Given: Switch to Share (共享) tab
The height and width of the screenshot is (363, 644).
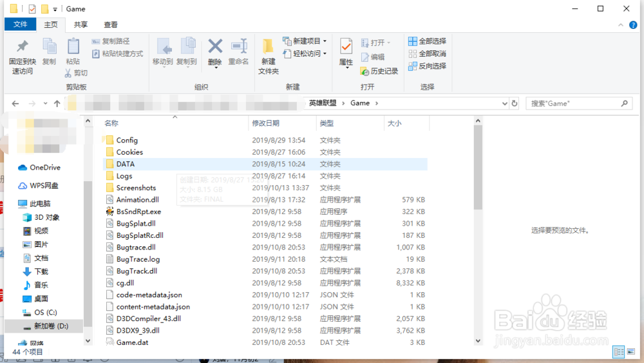Looking at the screenshot, I should click(x=80, y=25).
